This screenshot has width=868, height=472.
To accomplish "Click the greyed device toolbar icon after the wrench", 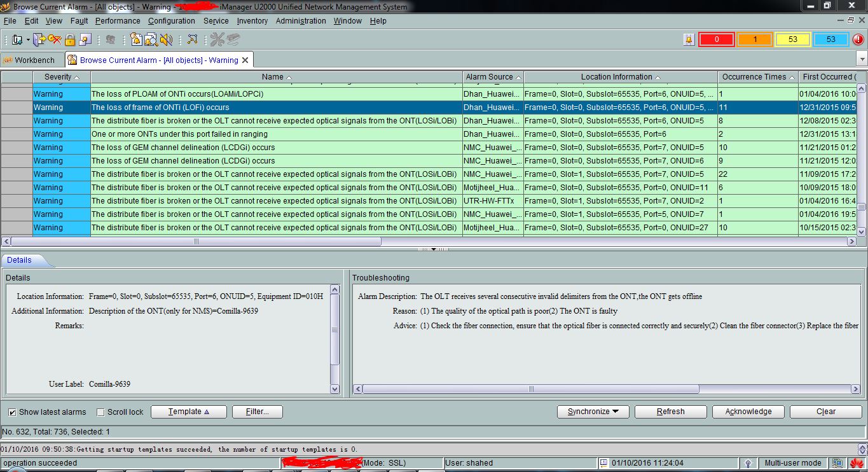I will (x=233, y=39).
